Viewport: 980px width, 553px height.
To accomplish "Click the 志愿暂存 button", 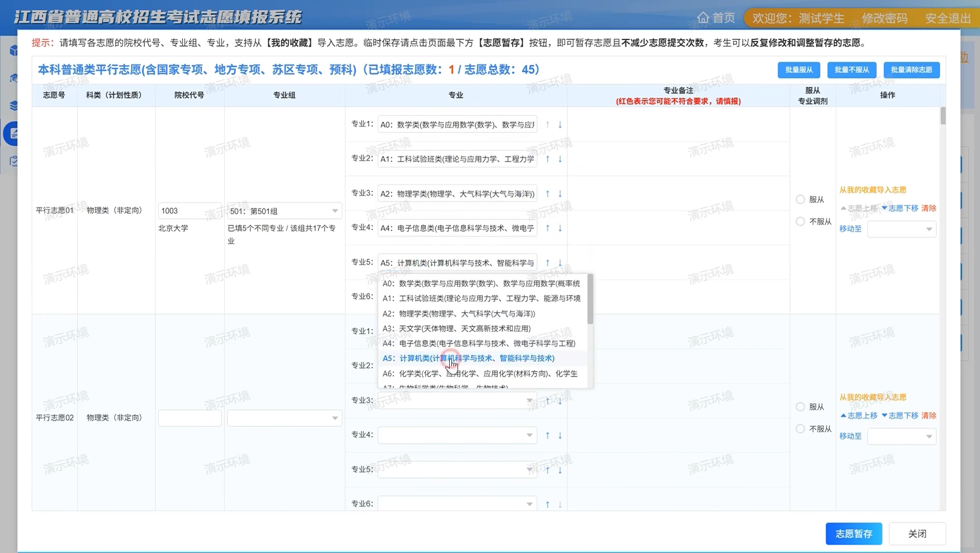I will [x=853, y=534].
